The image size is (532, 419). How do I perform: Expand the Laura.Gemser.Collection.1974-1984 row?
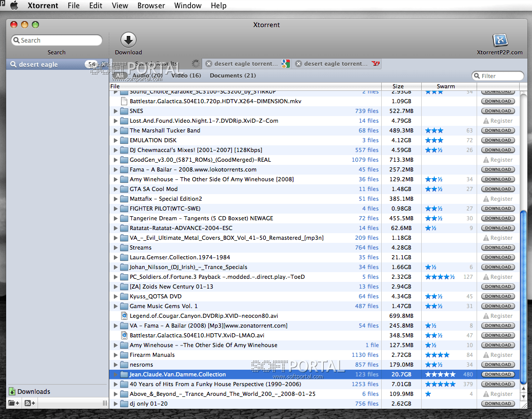[116, 257]
